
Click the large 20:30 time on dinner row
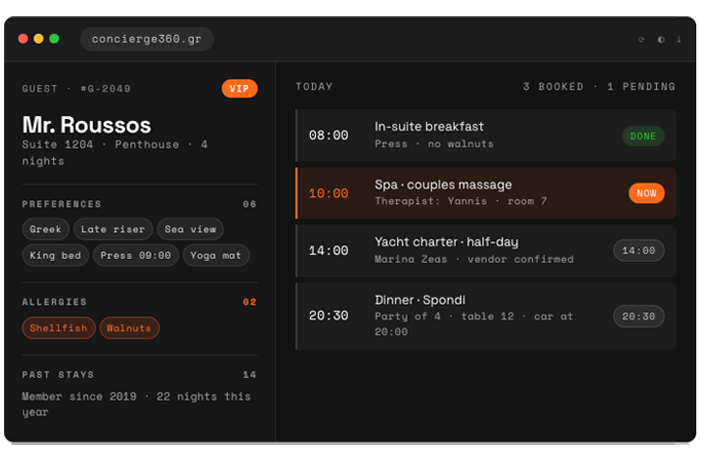pyautogui.click(x=329, y=316)
